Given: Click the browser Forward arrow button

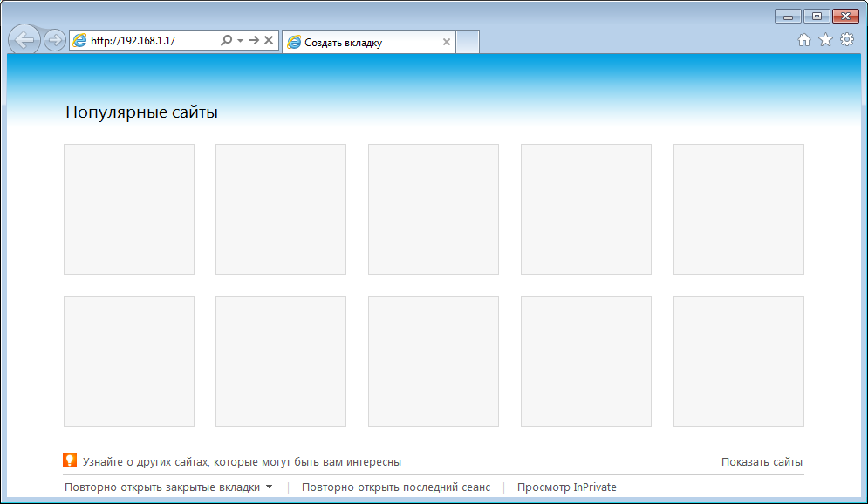Looking at the screenshot, I should click(x=55, y=40).
